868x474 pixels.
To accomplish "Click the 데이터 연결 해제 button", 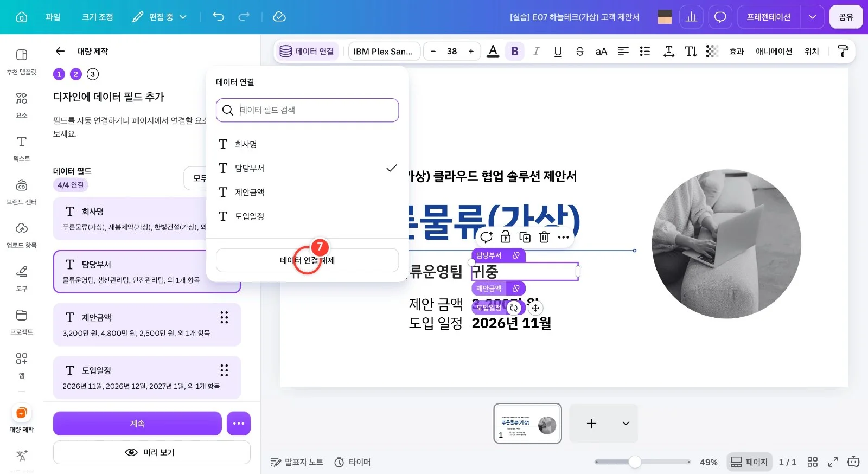I will tap(307, 260).
